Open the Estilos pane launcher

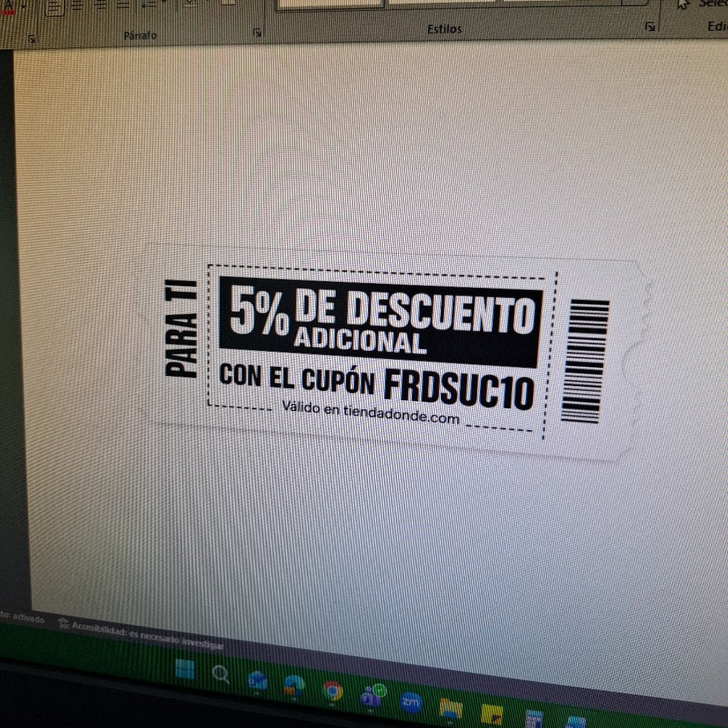(650, 26)
